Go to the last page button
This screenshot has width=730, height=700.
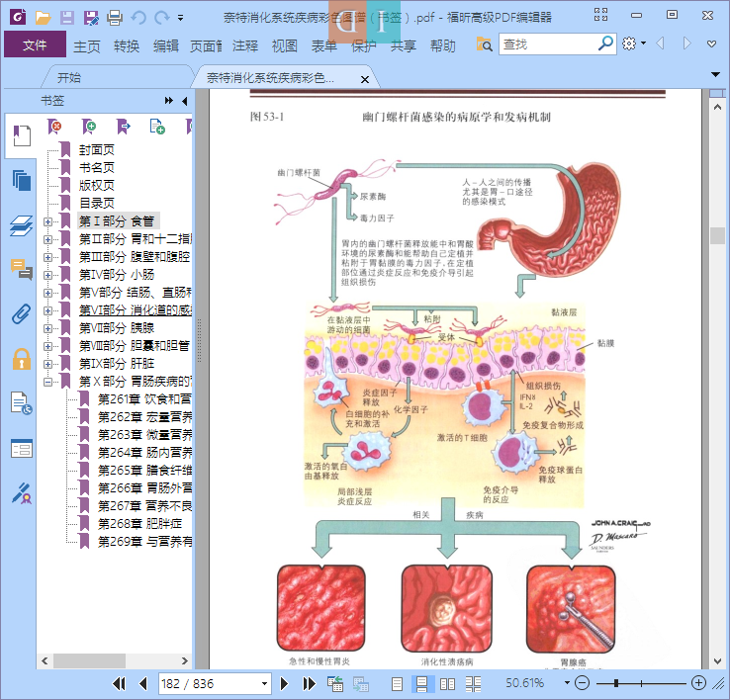(x=309, y=683)
